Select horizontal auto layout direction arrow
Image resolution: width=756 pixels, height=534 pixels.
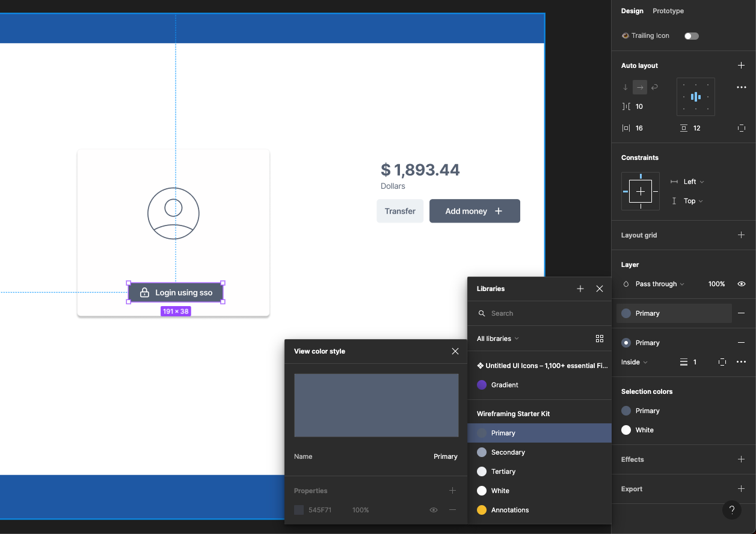(639, 87)
